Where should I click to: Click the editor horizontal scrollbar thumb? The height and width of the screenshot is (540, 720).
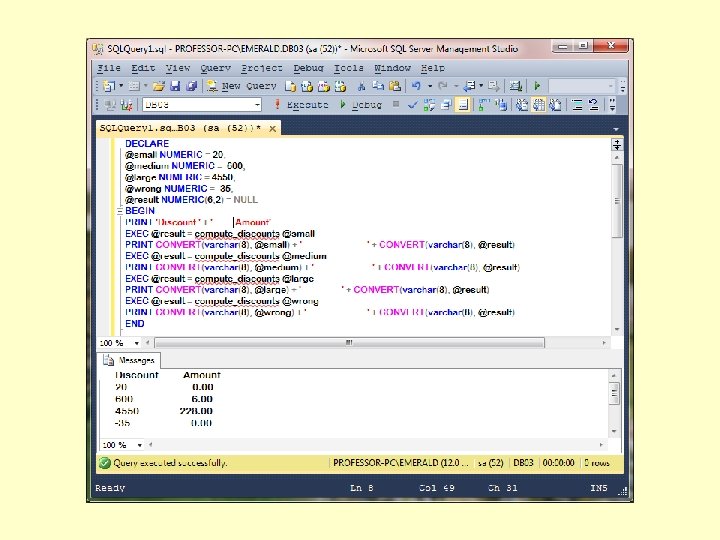pyautogui.click(x=349, y=343)
